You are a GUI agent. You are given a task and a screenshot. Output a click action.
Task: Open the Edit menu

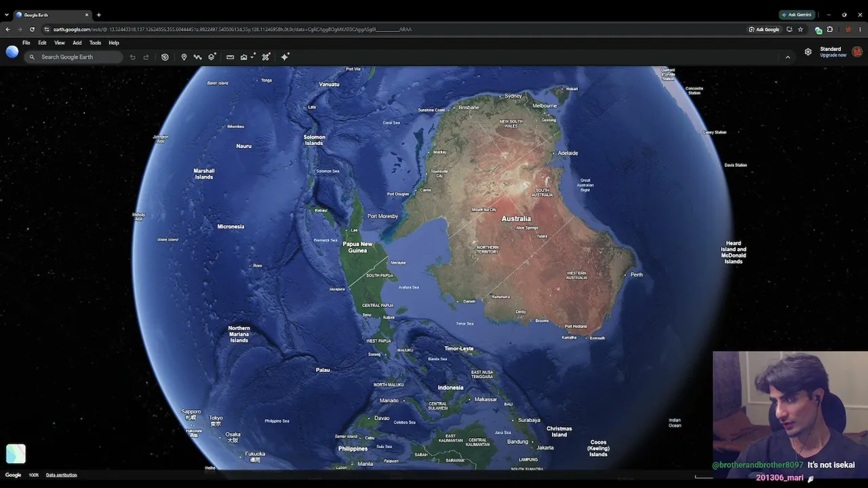[x=42, y=43]
